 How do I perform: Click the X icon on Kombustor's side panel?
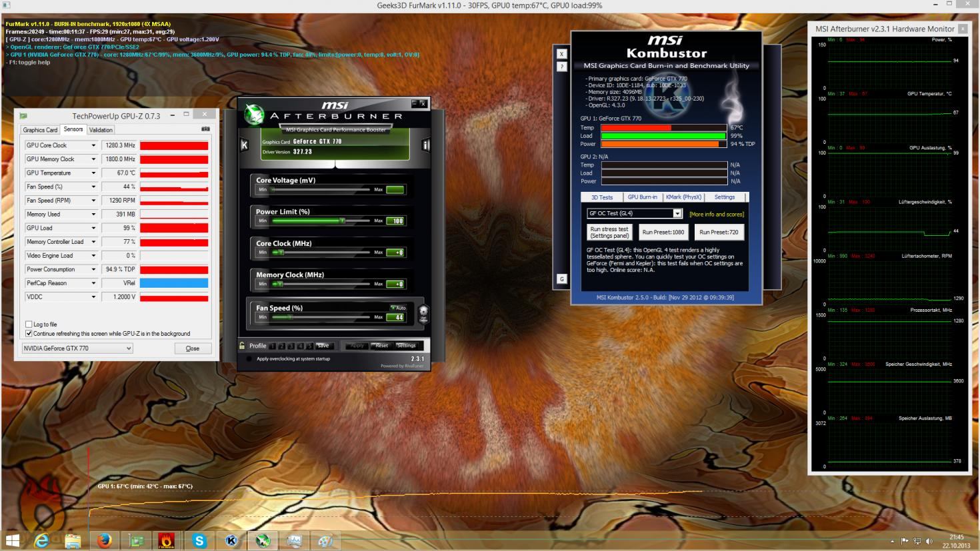coord(561,54)
